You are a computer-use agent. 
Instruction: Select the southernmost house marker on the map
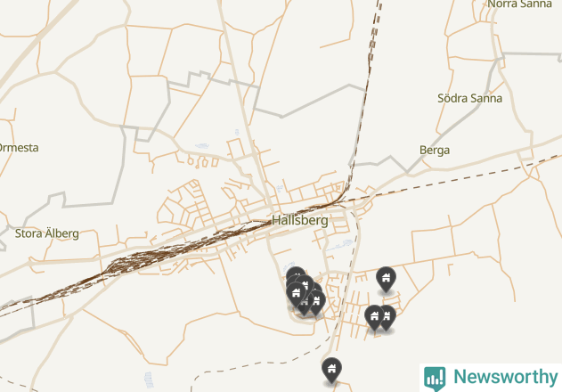pyautogui.click(x=331, y=370)
